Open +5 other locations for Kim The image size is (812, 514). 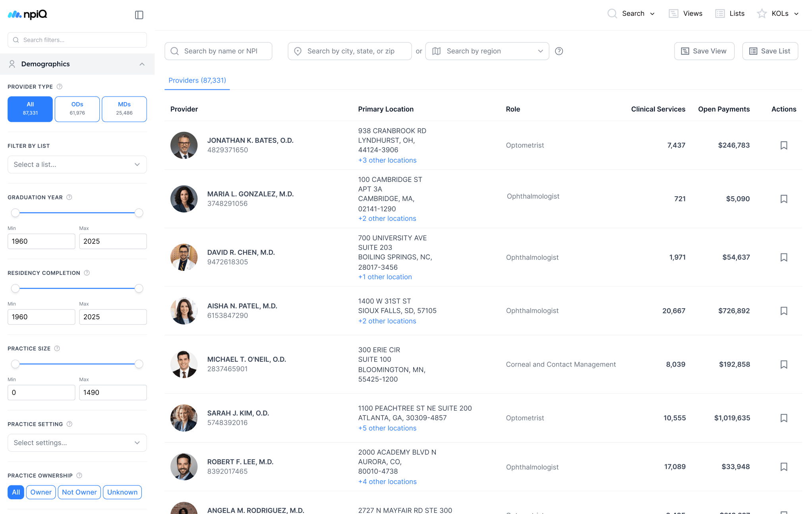[x=387, y=428]
